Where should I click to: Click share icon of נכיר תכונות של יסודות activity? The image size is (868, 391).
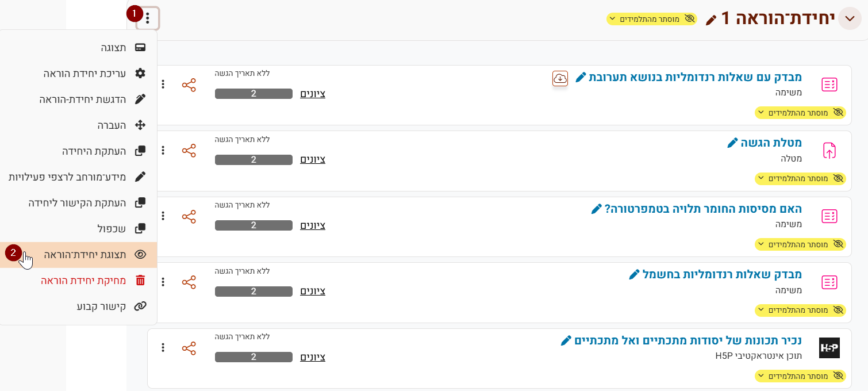click(189, 348)
